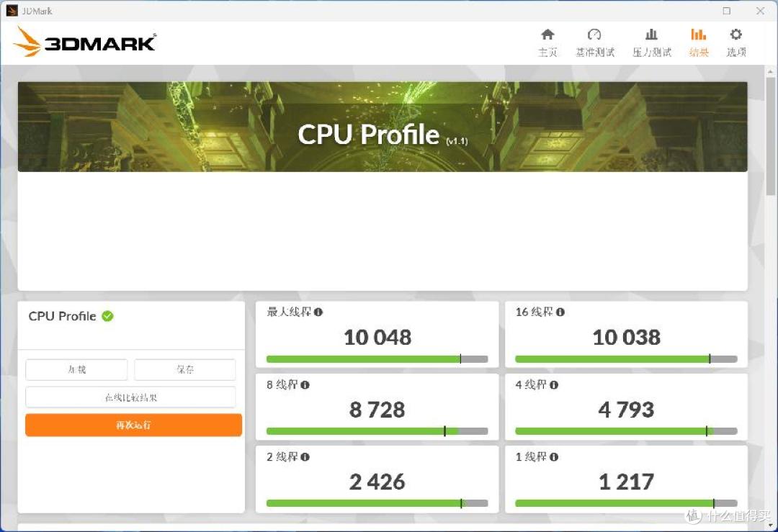
Task: Click the 2 threads score bar
Action: [x=377, y=503]
